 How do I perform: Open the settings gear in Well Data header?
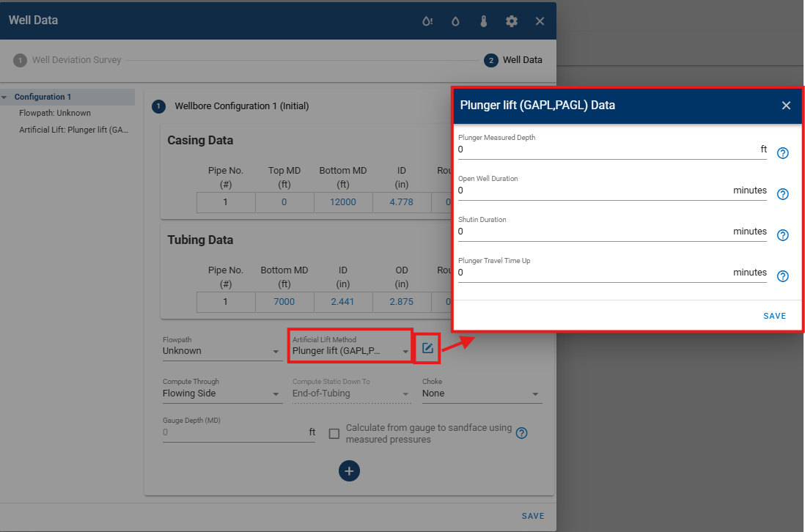coord(512,21)
